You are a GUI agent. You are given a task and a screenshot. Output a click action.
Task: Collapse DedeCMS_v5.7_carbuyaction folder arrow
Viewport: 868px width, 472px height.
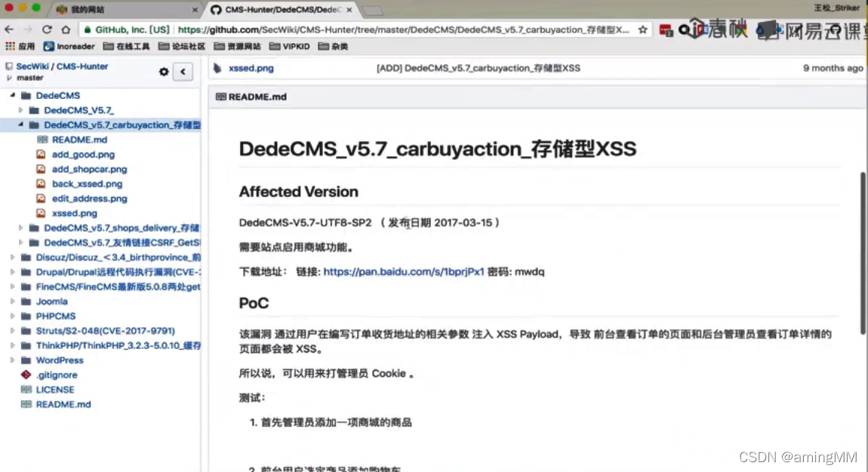click(x=20, y=125)
